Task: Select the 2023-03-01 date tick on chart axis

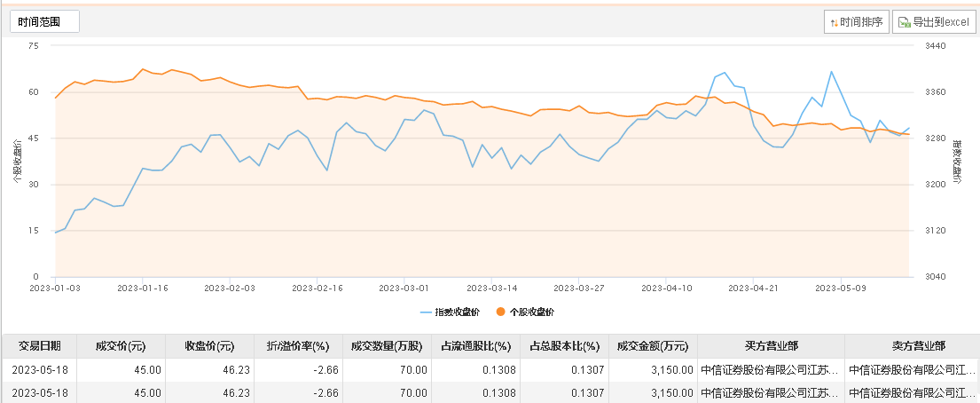Action: 404,288
